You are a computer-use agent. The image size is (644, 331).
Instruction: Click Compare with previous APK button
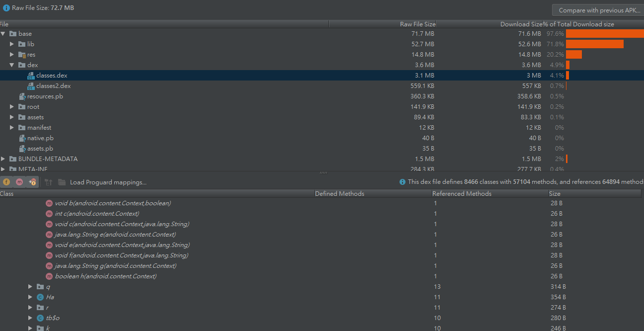pyautogui.click(x=598, y=10)
